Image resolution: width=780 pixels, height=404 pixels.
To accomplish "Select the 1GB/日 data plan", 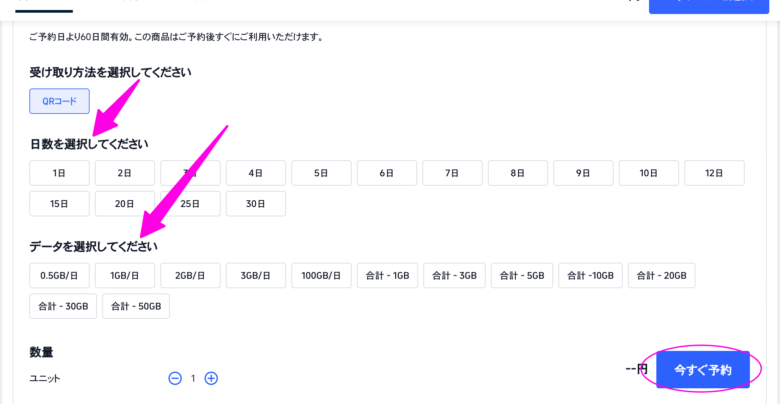I will click(x=124, y=276).
